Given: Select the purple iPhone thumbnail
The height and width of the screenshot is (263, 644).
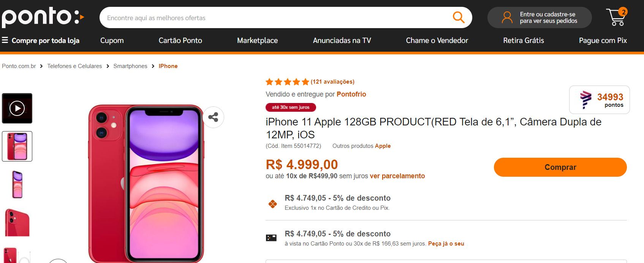Looking at the screenshot, I should coord(17,184).
